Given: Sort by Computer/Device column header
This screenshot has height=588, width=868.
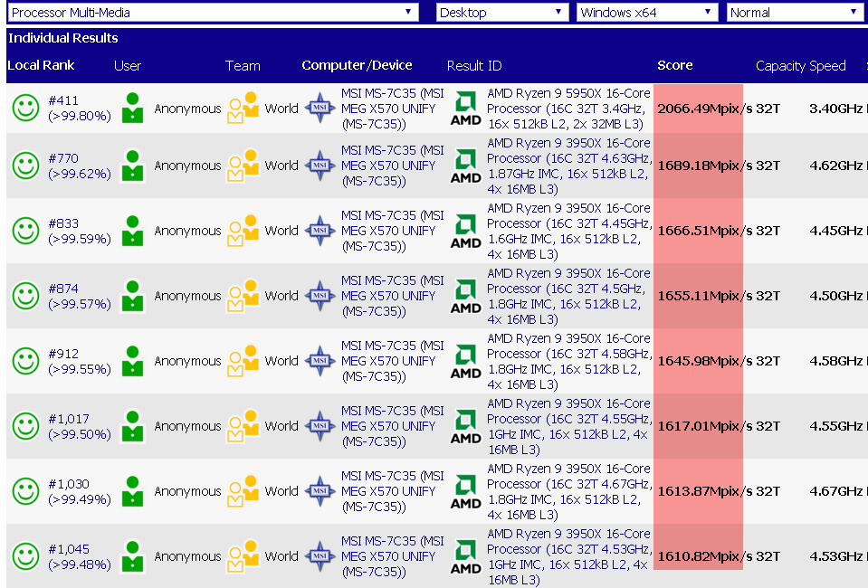Looking at the screenshot, I should coord(357,65).
